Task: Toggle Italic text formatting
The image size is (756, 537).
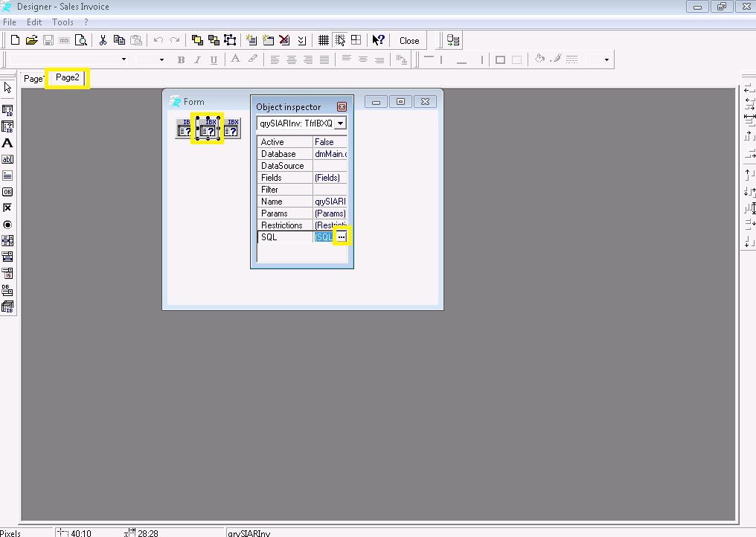Action: pos(197,60)
